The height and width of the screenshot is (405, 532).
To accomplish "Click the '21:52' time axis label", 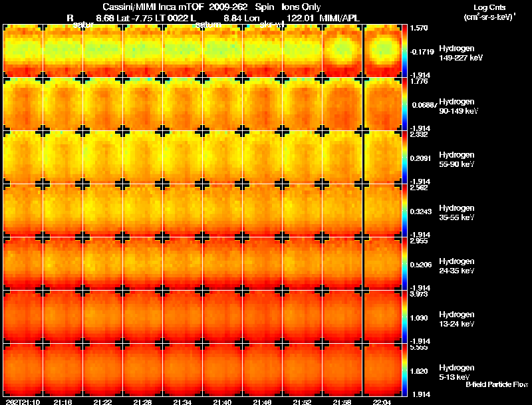I will pos(302,402).
